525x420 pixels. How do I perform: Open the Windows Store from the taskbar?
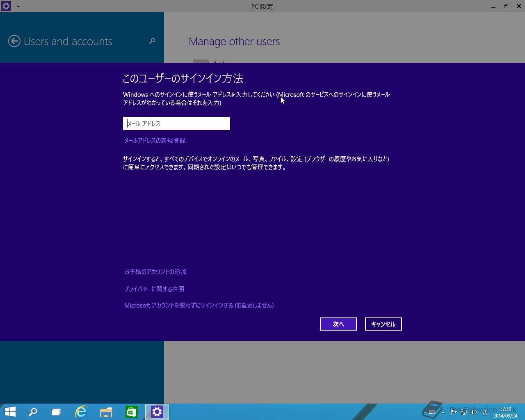(131, 412)
